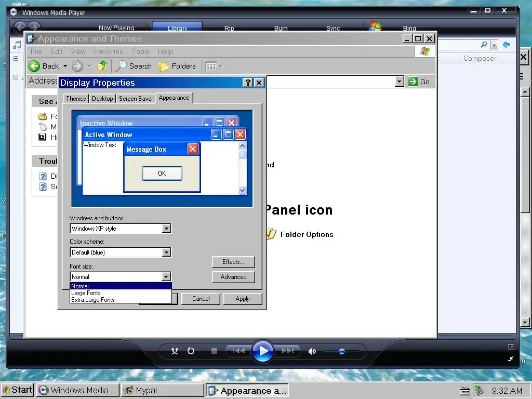Click the Media Player stop button
Screen dimensions: 532x399
pyautogui.click(x=214, y=351)
